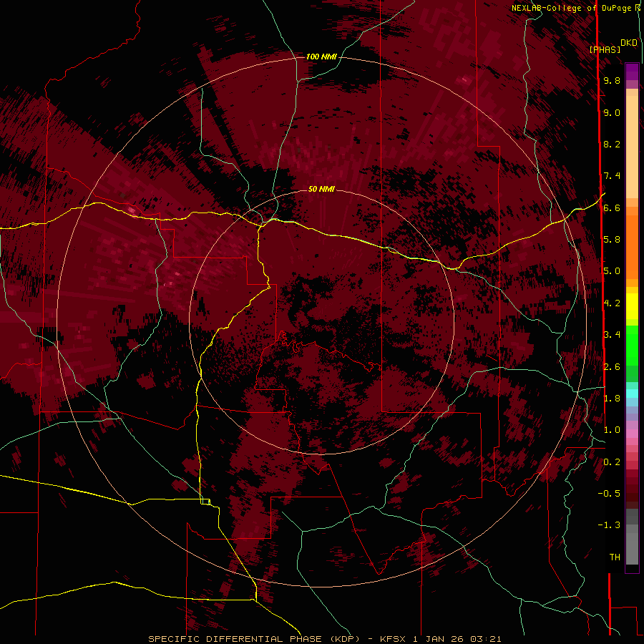The height and width of the screenshot is (644, 644).
Task: Click the 1.8 legend value
Action: point(612,399)
